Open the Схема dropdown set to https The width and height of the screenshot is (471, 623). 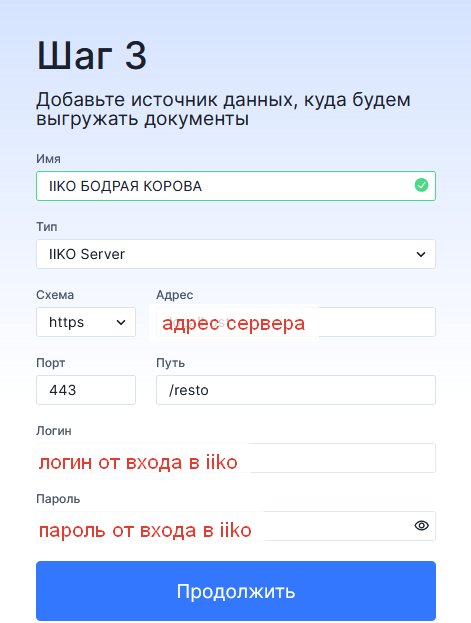[86, 322]
